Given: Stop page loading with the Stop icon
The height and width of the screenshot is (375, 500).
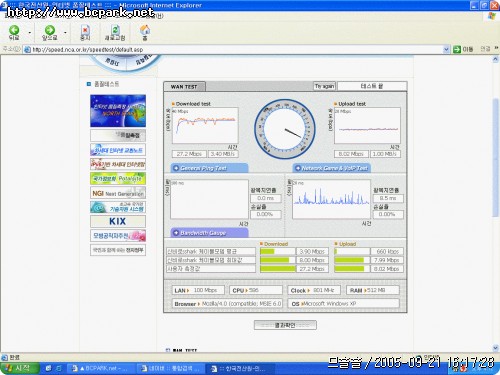Looking at the screenshot, I should pyautogui.click(x=85, y=33).
